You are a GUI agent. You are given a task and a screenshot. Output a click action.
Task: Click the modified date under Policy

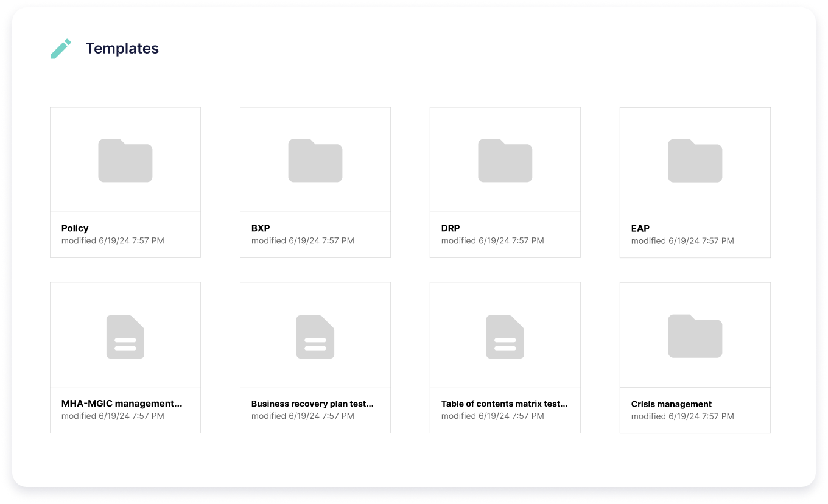[113, 241]
